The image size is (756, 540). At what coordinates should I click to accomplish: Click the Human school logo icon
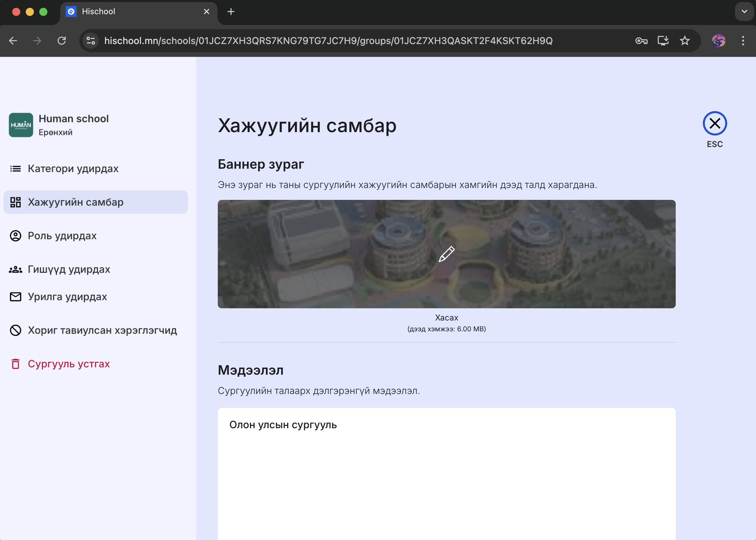point(21,125)
